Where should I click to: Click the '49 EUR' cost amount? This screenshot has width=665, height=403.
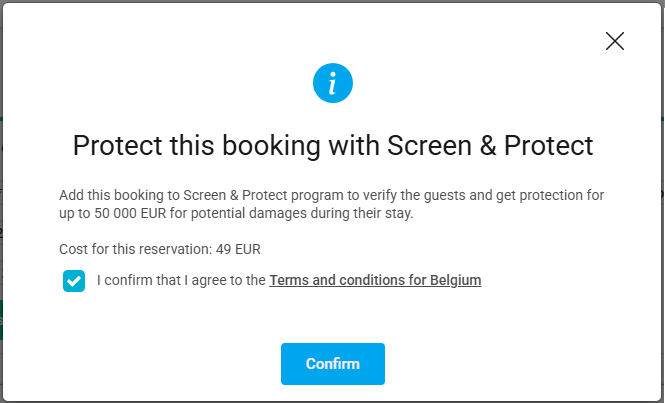tap(238, 249)
